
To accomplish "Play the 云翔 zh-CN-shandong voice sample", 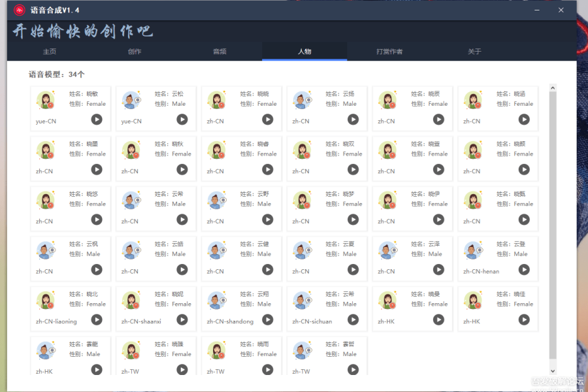I will point(267,320).
